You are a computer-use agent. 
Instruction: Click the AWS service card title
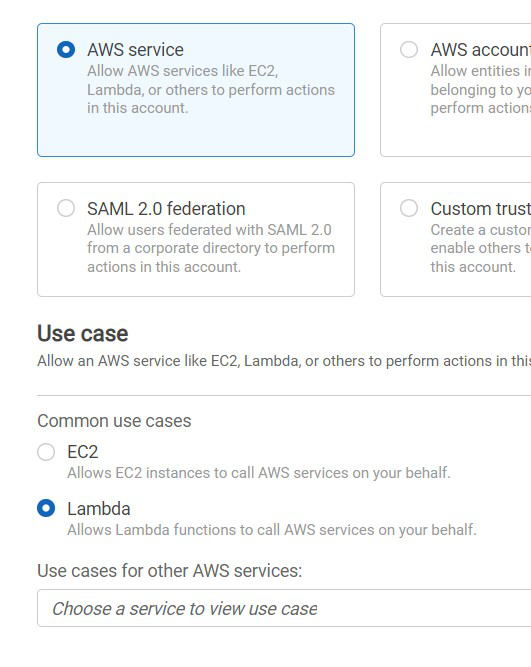click(x=135, y=50)
